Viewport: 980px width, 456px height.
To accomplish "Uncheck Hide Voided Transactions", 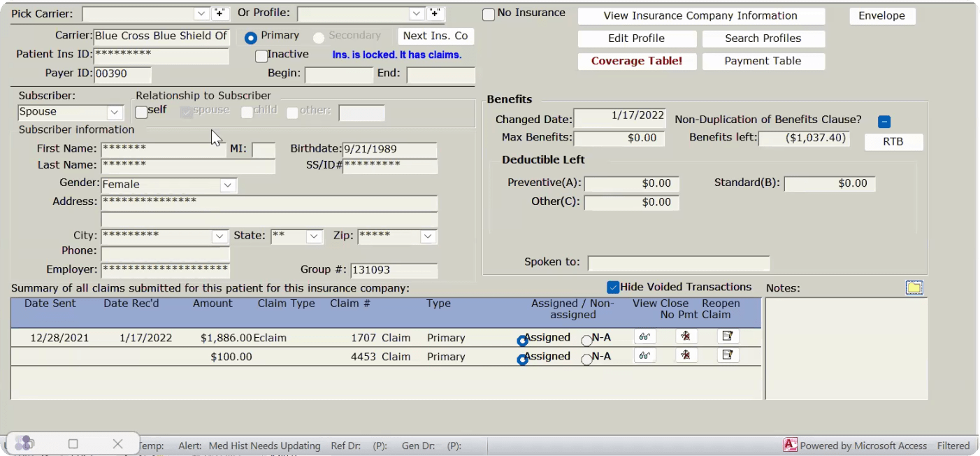I will (613, 287).
